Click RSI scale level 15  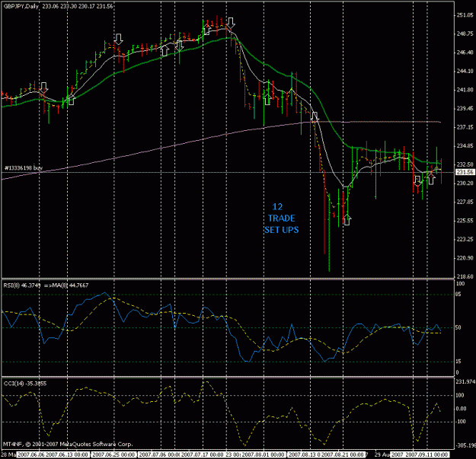tap(458, 362)
